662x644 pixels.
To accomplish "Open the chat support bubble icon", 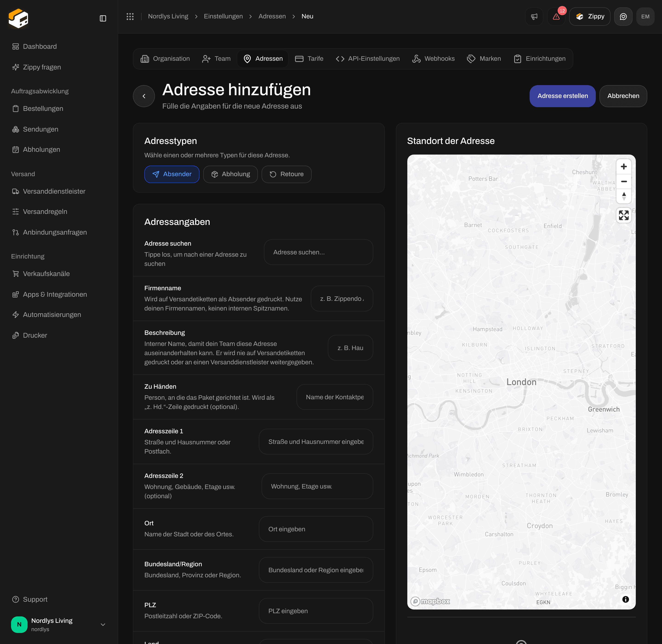I will tap(623, 17).
